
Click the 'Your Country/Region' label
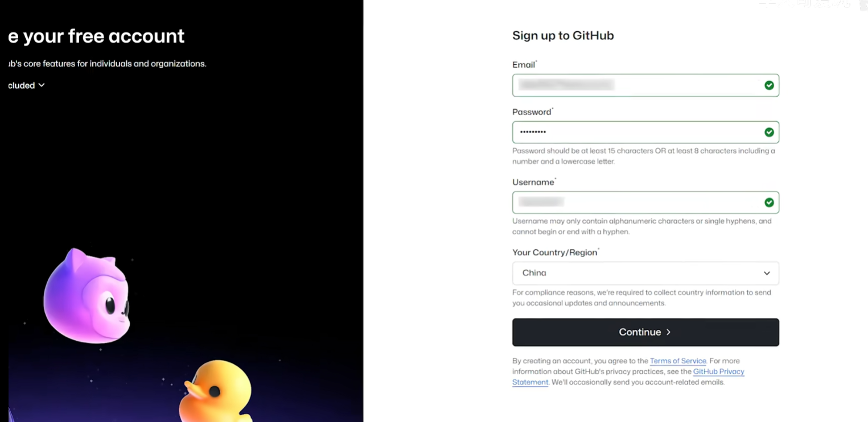point(554,253)
